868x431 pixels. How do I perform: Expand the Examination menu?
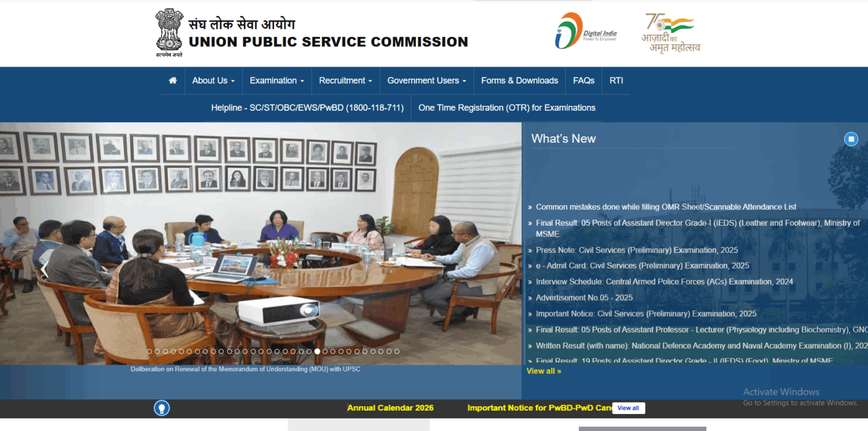277,80
